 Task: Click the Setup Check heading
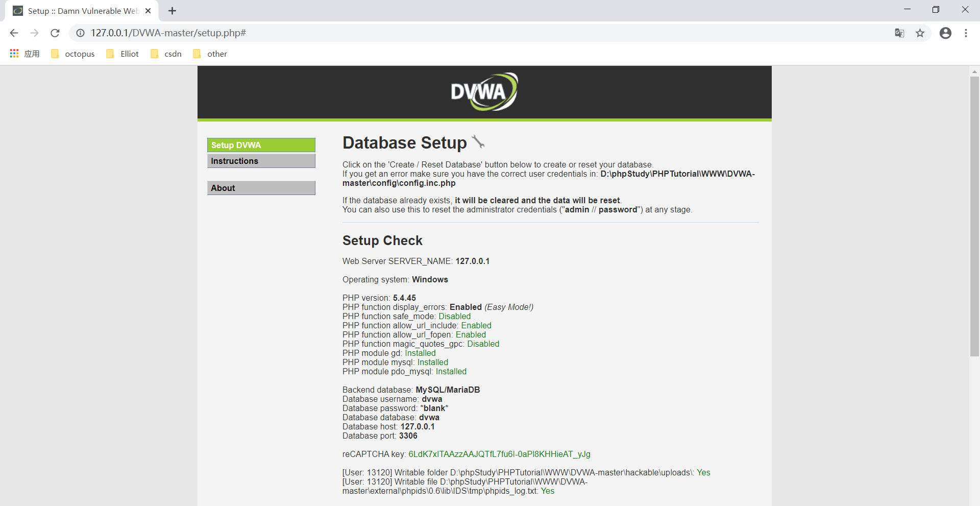(382, 240)
